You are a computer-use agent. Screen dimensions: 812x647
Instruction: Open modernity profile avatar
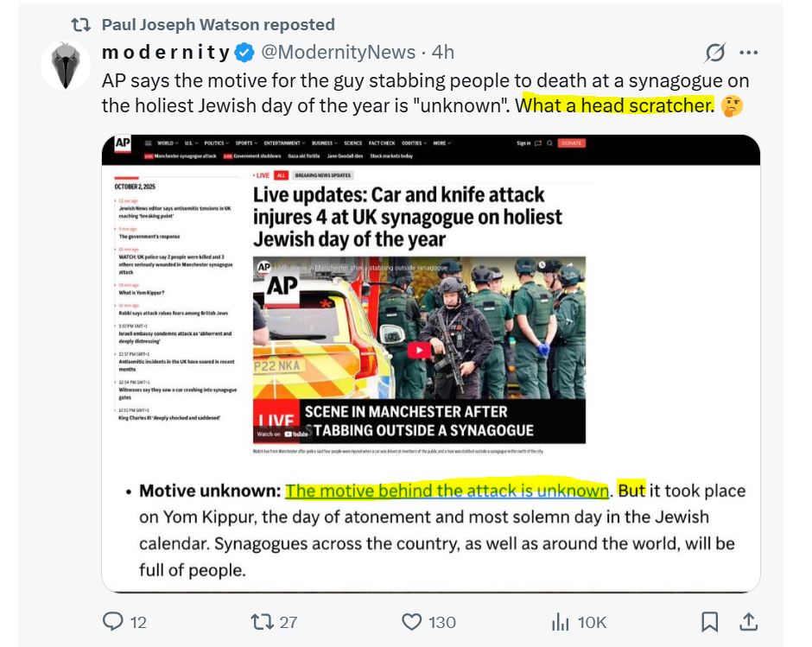pos(66,66)
